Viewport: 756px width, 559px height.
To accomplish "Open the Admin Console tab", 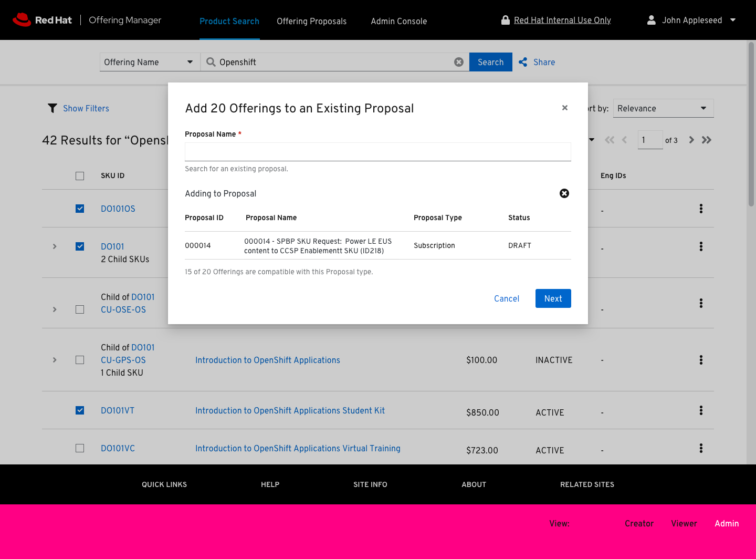I will pos(398,21).
